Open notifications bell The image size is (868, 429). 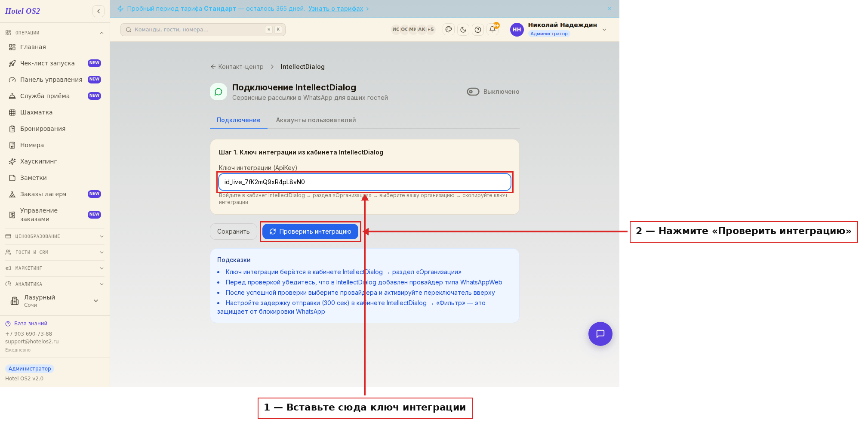492,30
